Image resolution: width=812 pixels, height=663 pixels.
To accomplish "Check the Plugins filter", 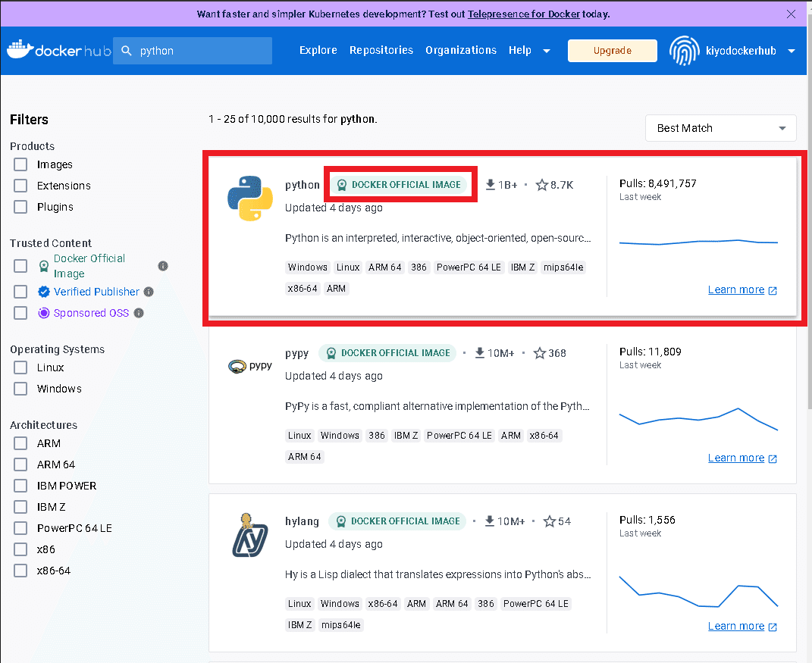I will (x=20, y=207).
